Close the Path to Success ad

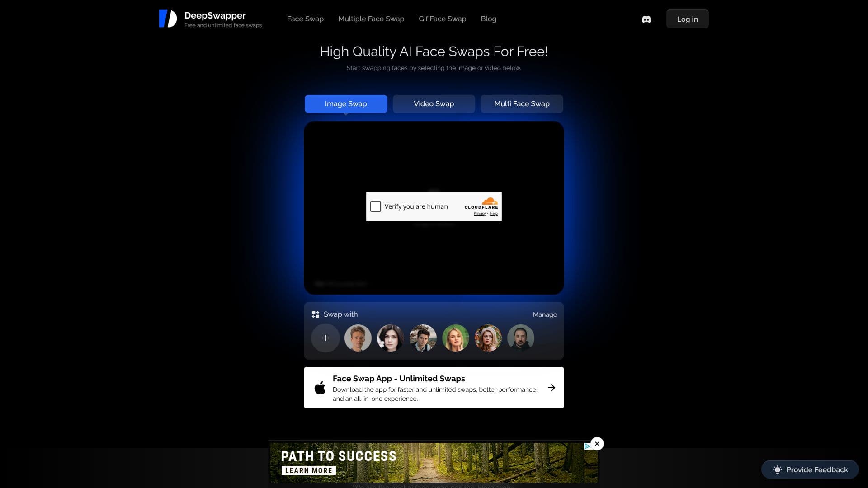point(597,444)
